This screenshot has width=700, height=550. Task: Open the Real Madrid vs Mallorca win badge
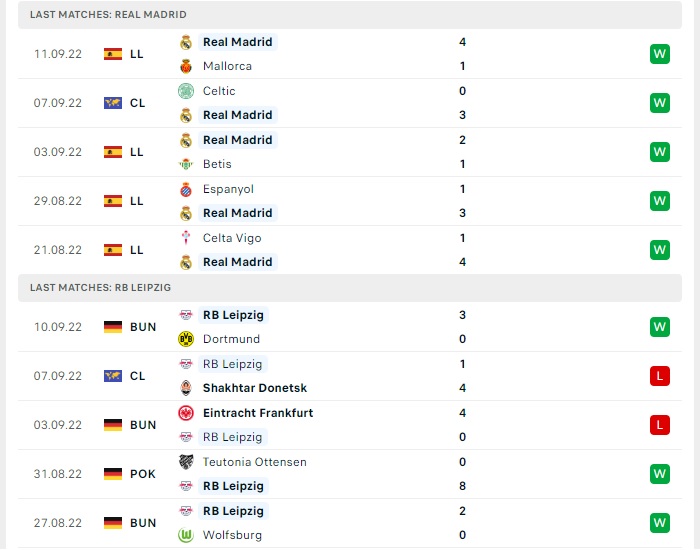pos(660,54)
